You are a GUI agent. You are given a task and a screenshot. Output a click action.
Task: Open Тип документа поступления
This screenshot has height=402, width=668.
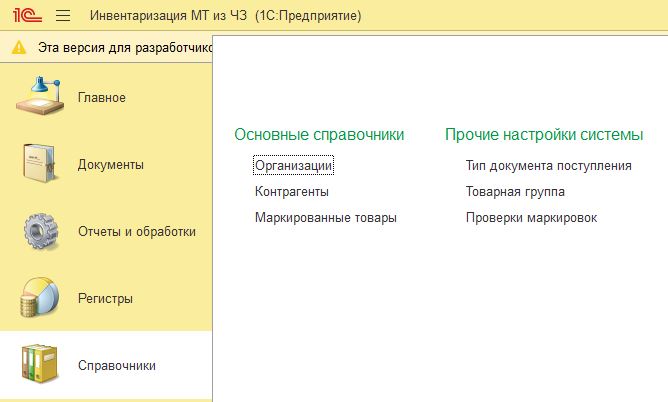549,166
